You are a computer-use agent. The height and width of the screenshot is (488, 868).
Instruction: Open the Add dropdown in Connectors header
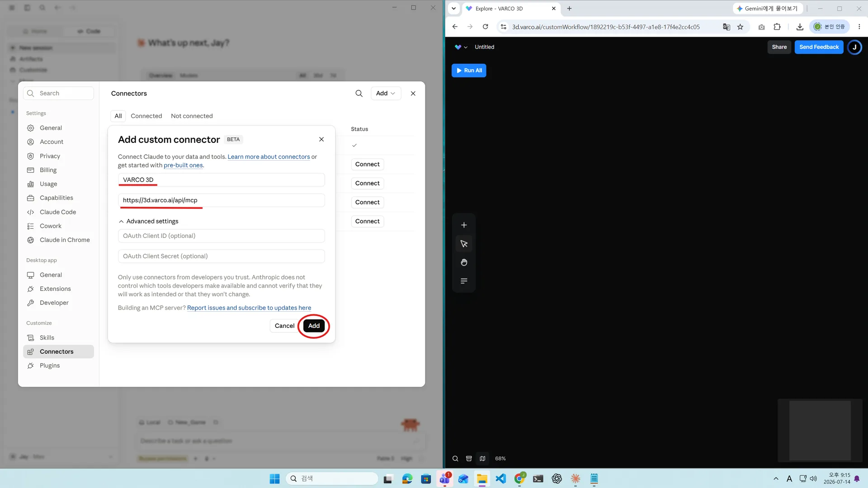pos(386,93)
